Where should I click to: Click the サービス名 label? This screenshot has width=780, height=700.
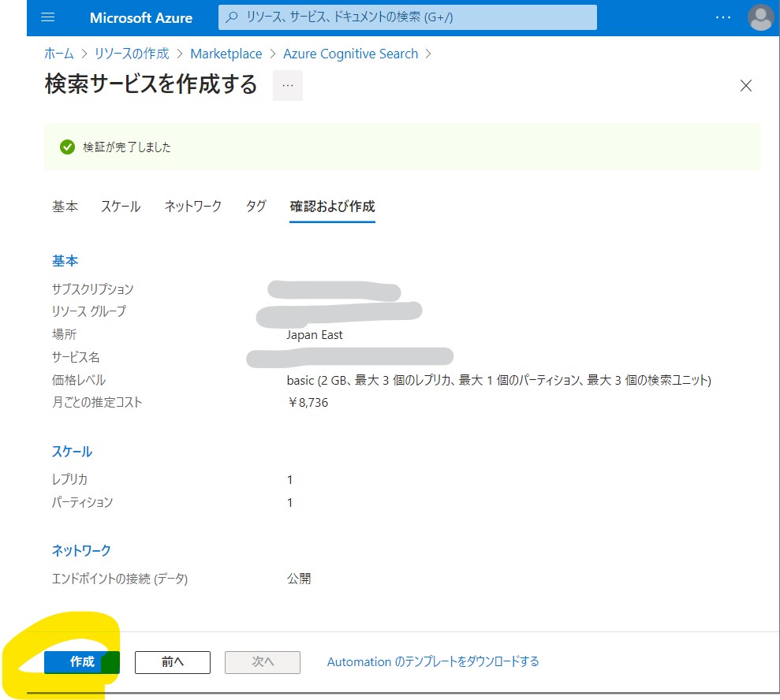[x=76, y=357]
